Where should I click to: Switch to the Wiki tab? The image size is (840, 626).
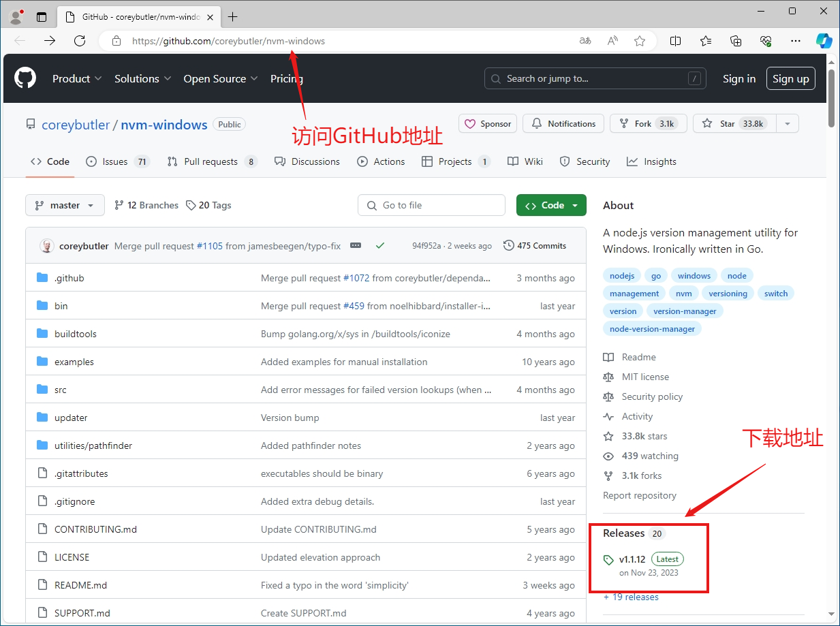click(x=525, y=161)
